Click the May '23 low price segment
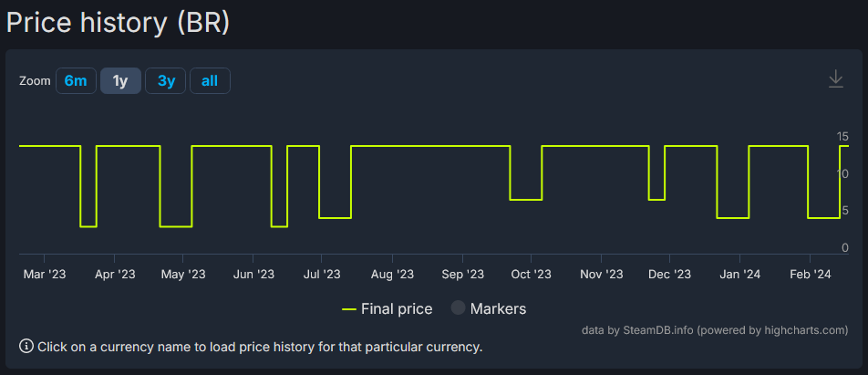Viewport: 868px width, 375px height. pos(175,226)
